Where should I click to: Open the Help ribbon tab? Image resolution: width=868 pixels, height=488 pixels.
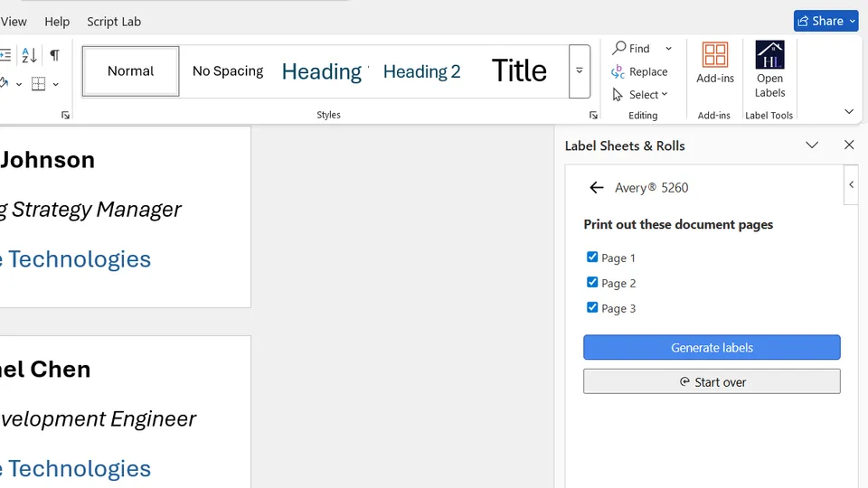coord(57,22)
